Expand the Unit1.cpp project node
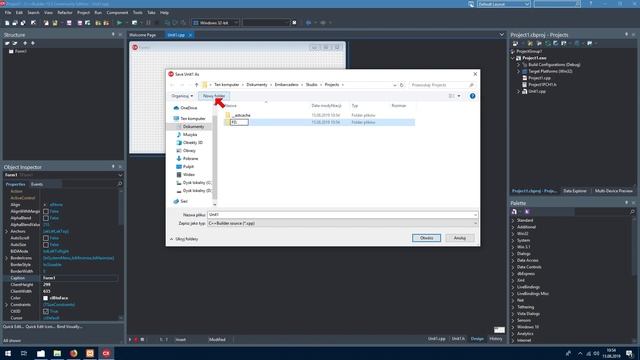 click(518, 91)
